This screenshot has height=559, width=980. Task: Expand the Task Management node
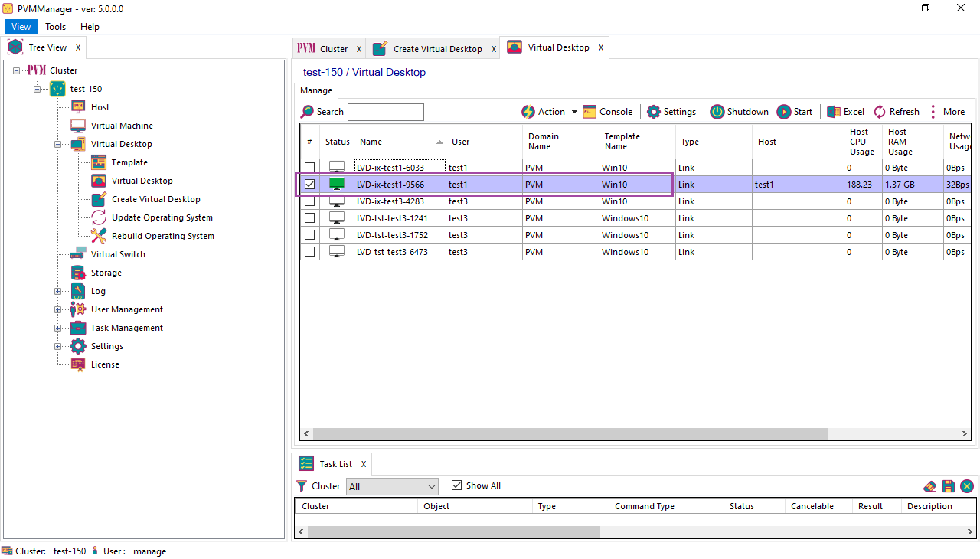(x=57, y=328)
